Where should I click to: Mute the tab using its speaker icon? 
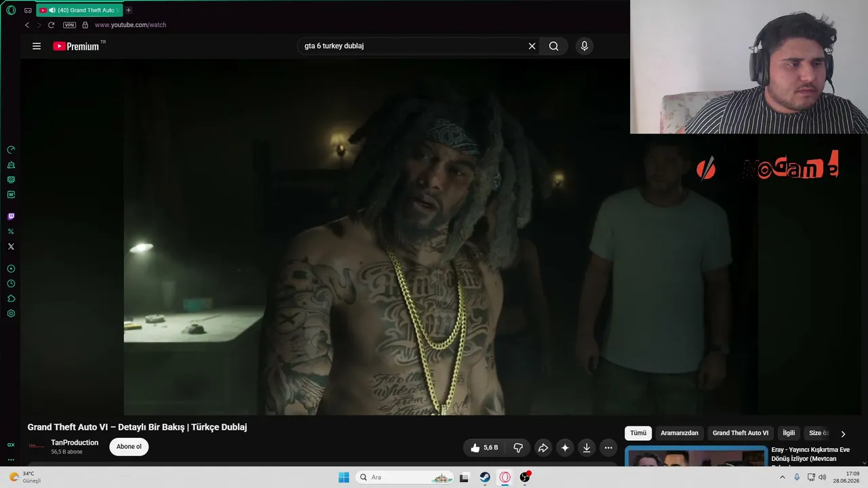tap(52, 10)
